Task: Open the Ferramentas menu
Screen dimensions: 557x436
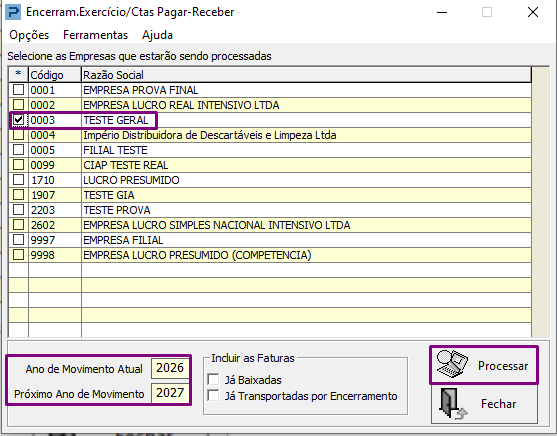Action: tap(96, 35)
